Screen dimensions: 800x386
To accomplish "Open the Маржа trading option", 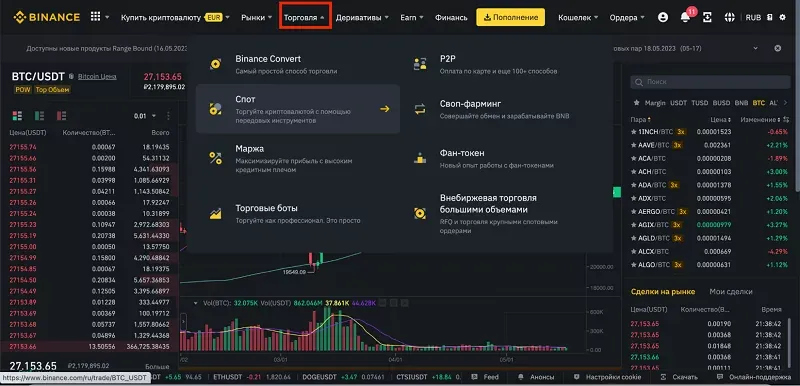I will [298, 158].
